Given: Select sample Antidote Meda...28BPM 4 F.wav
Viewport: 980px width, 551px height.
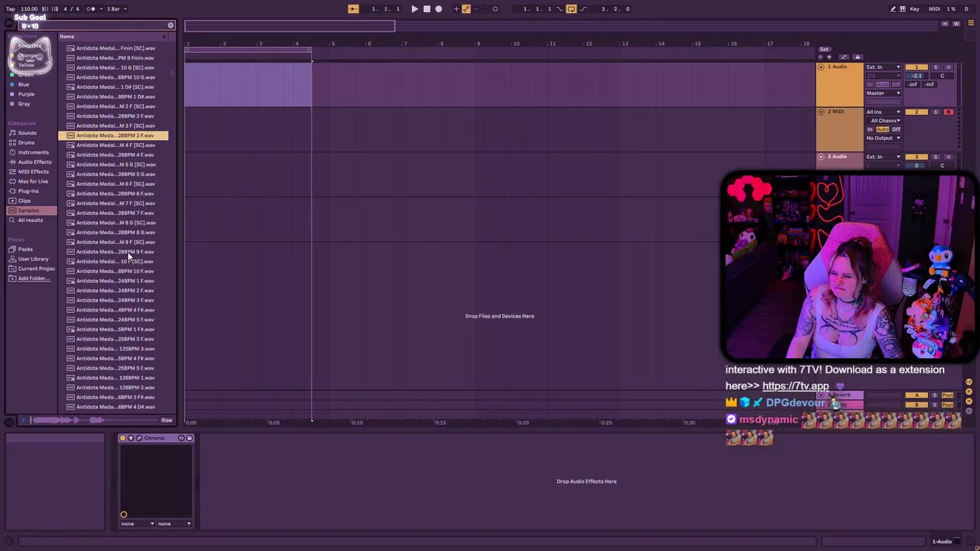Looking at the screenshot, I should click(x=113, y=155).
